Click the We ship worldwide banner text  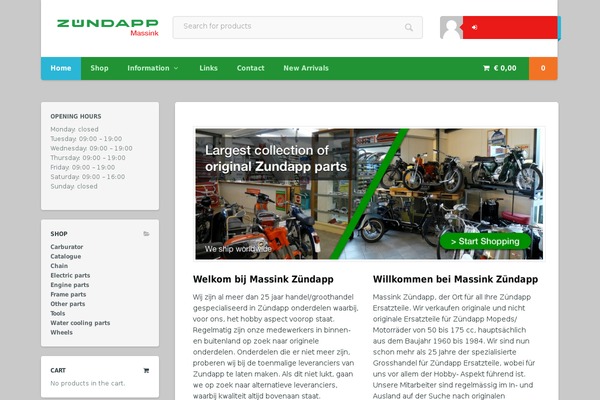tap(238, 249)
